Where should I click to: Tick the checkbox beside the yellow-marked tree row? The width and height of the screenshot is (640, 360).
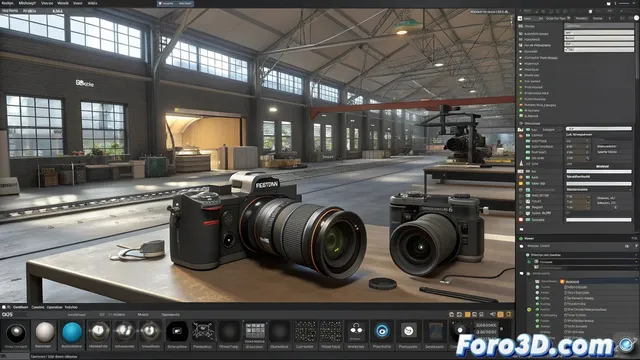(x=566, y=309)
